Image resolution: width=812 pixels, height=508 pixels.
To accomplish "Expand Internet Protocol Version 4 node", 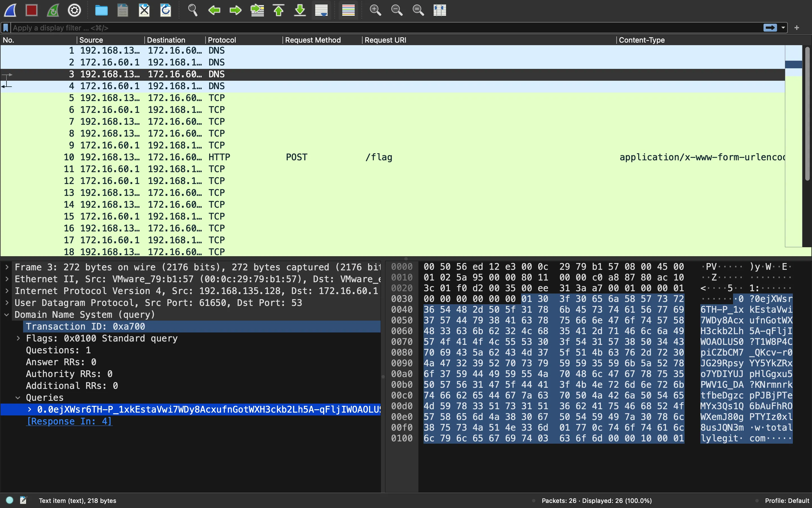I will 7,291.
